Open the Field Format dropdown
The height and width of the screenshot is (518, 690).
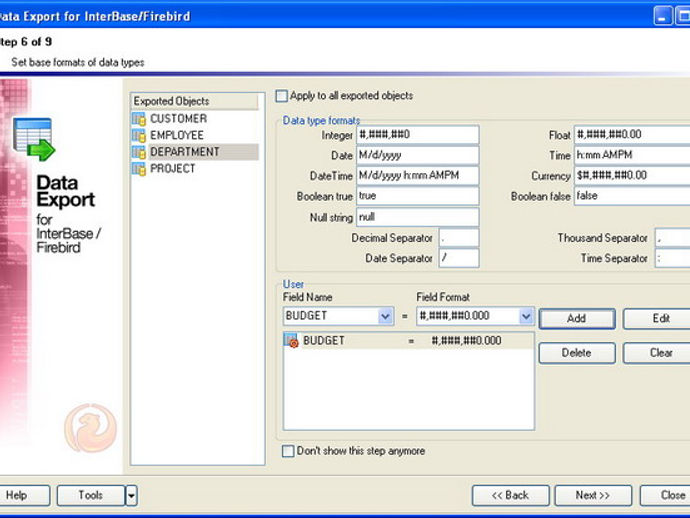click(x=526, y=316)
